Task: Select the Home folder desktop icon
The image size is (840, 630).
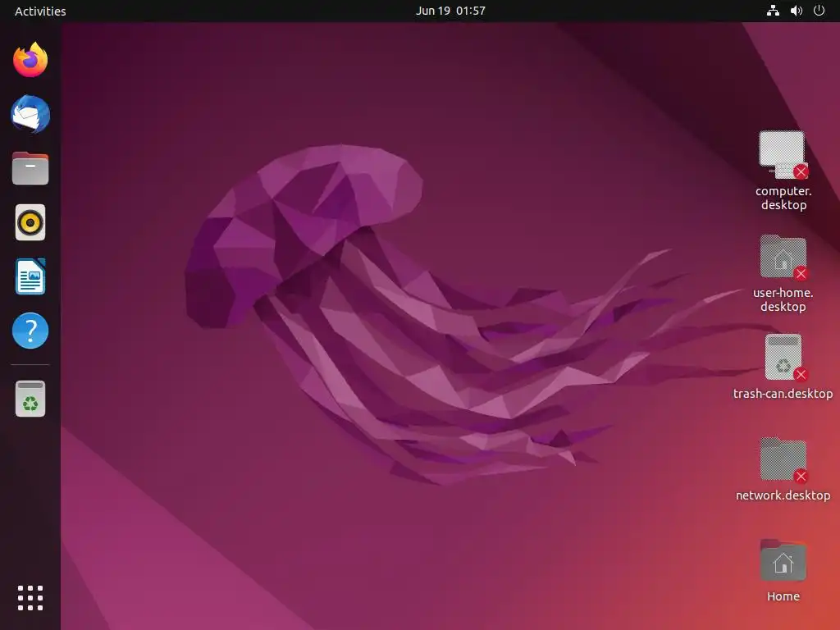Action: [x=783, y=560]
